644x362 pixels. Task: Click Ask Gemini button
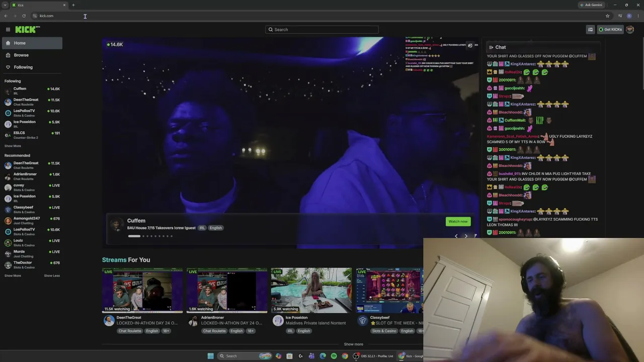tap(591, 5)
